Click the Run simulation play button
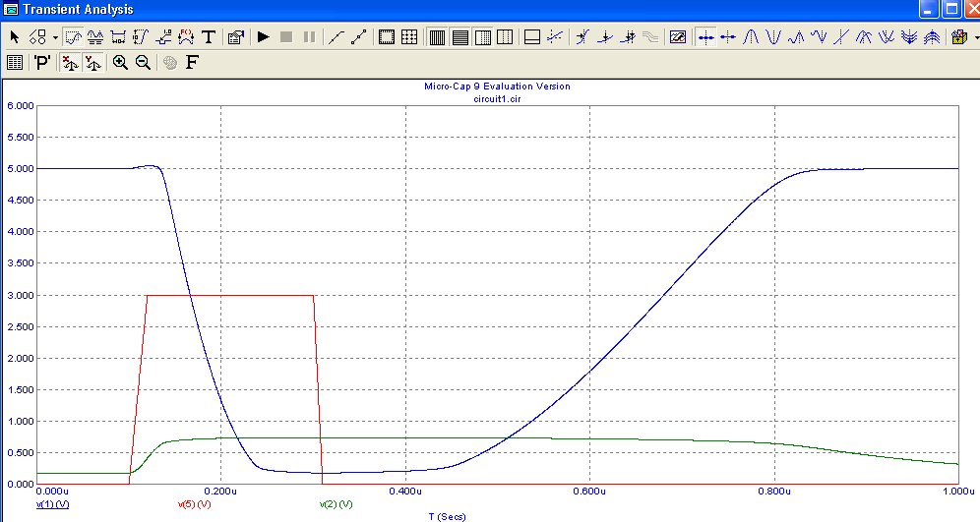 click(x=264, y=37)
